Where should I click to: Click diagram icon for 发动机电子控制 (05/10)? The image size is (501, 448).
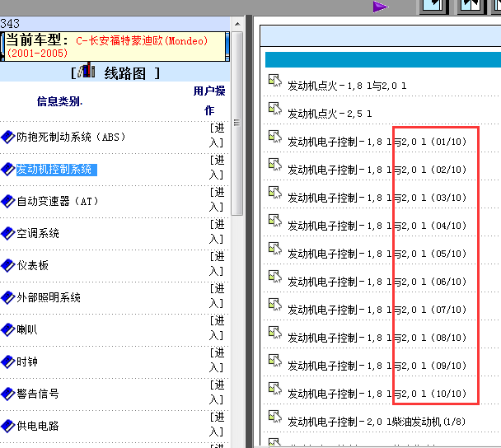click(x=275, y=249)
